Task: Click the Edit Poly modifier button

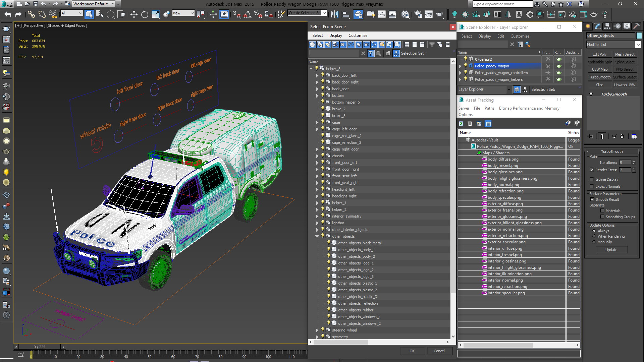Action: click(x=599, y=54)
